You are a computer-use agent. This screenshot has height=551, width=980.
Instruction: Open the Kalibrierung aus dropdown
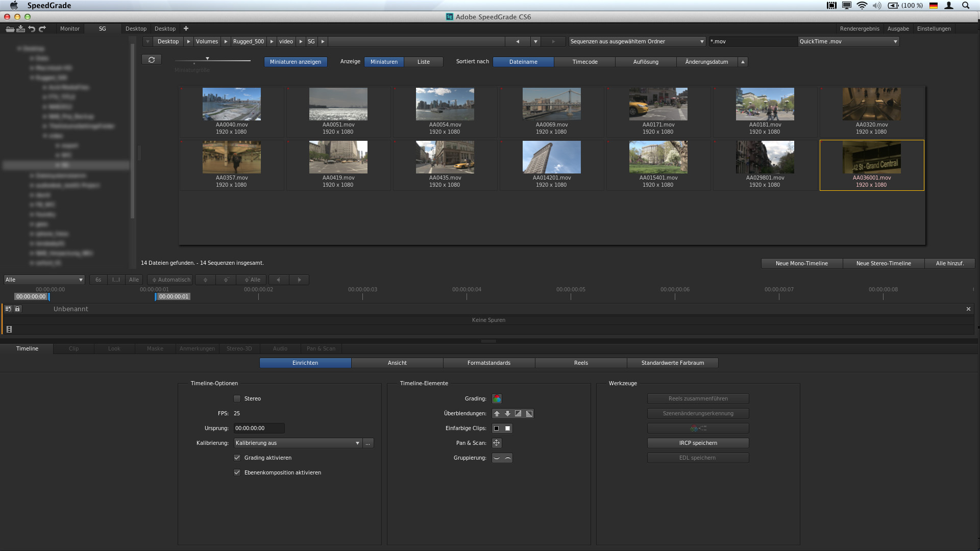tap(298, 443)
